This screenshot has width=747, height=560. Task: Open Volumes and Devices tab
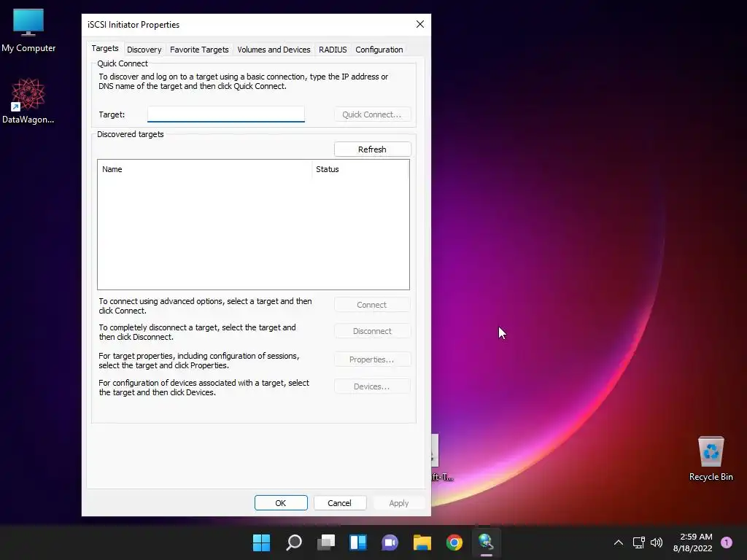[x=274, y=50]
